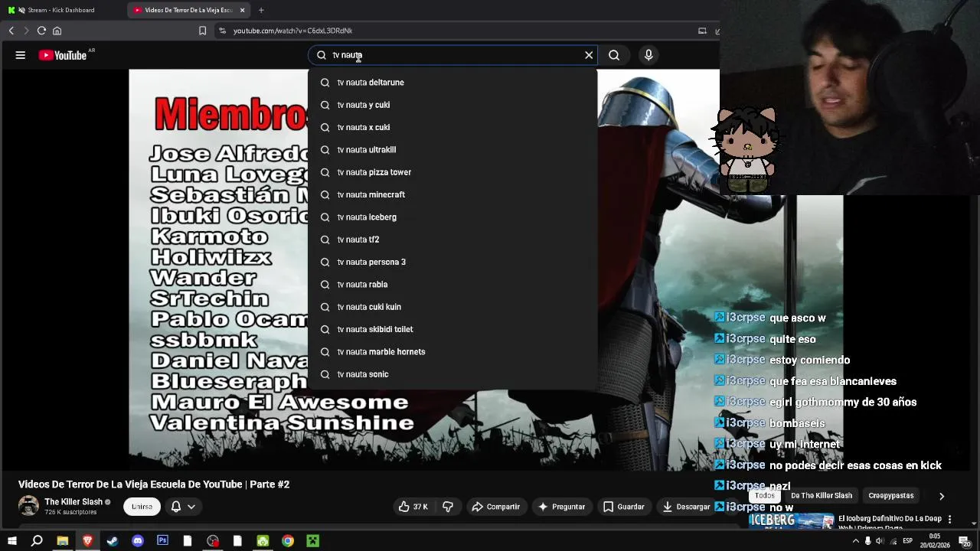The height and width of the screenshot is (551, 980).
Task: Select the 'De The Killer Slash' filter chip
Action: tap(822, 496)
